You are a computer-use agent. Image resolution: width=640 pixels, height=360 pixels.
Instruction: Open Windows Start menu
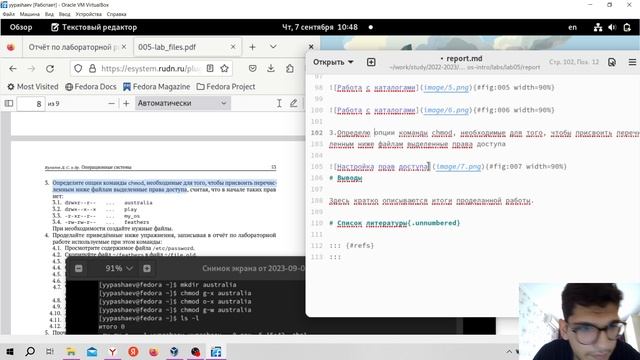tap(10, 351)
